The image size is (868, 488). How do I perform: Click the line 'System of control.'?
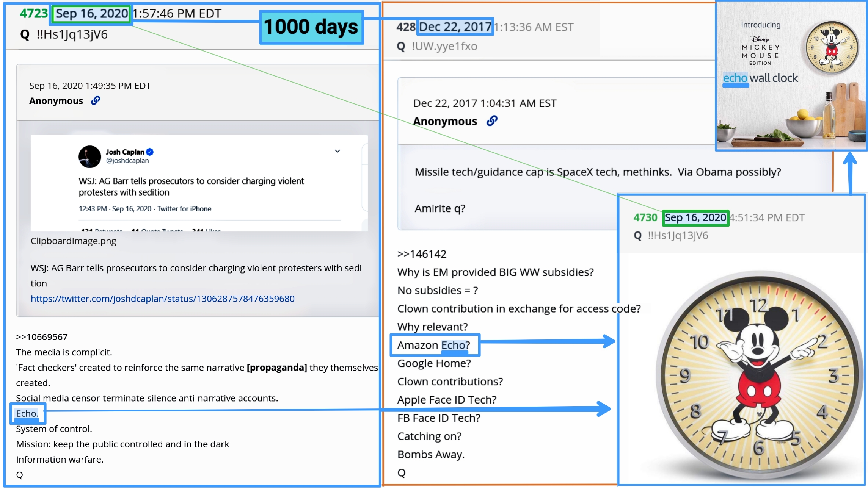tap(54, 429)
